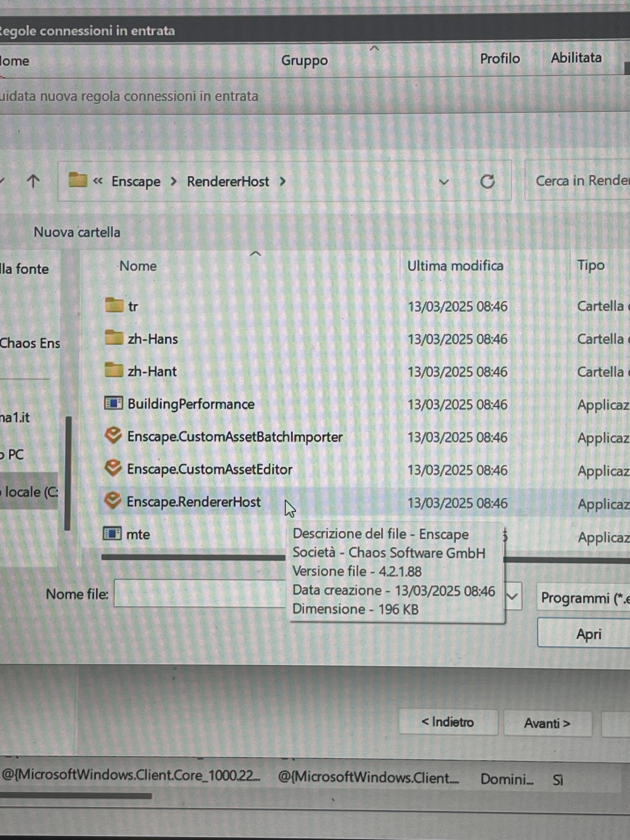Click Nome file text input field

click(x=200, y=593)
